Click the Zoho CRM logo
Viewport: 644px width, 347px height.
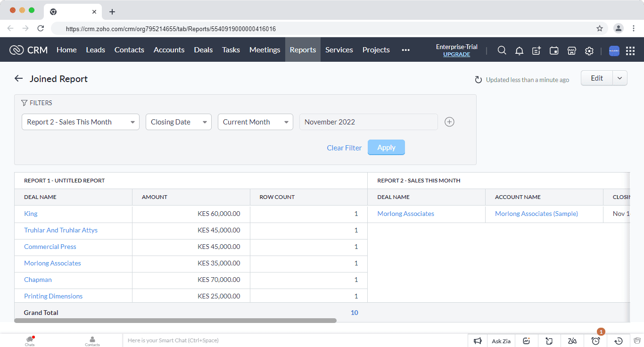click(x=28, y=50)
